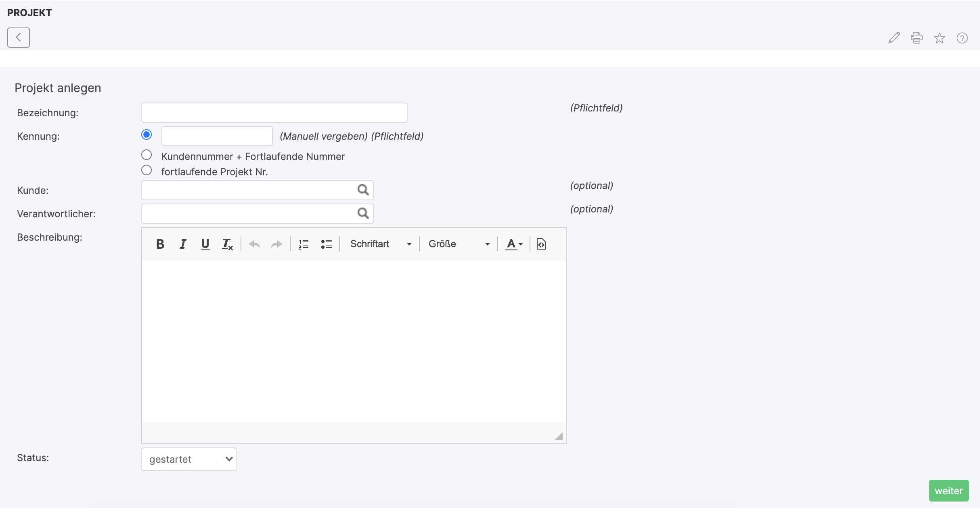
Task: Select fortlaufende Projekt Nr. option
Action: point(147,170)
